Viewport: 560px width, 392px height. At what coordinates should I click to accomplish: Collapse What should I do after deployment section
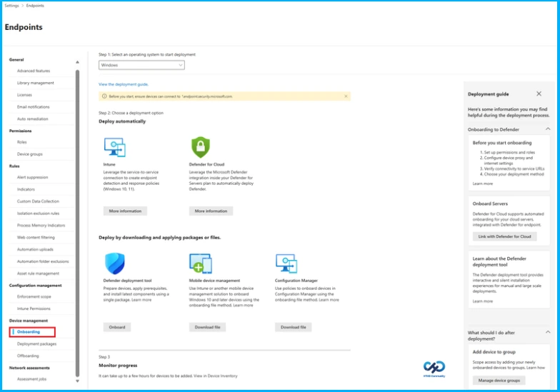pyautogui.click(x=548, y=332)
